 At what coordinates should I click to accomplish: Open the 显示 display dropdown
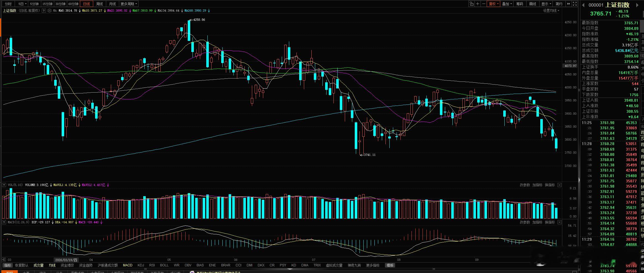pos(546,4)
